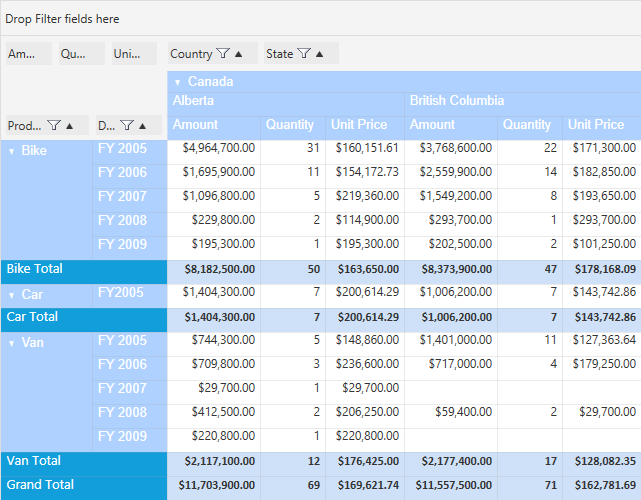This screenshot has width=641, height=500.
Task: Select the FY 2008 row under Van
Action: coord(130,416)
